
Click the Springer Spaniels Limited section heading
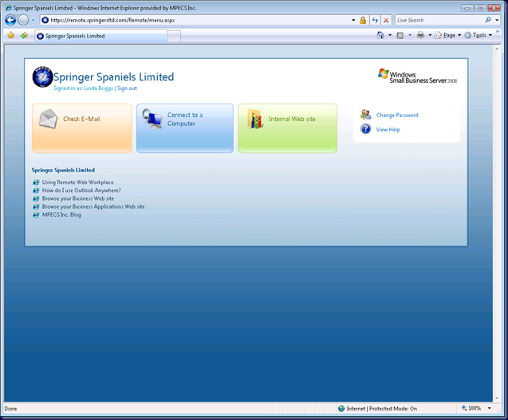pyautogui.click(x=63, y=170)
